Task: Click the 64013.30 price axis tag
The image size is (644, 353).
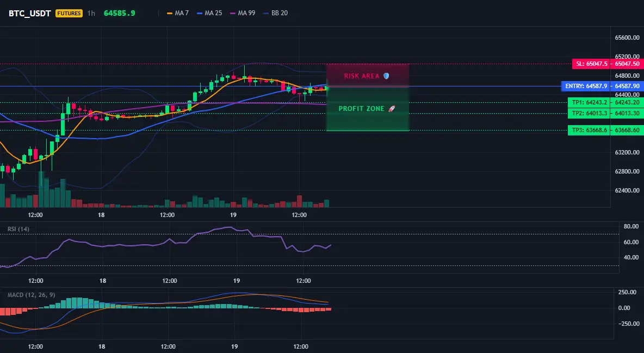Action: pyautogui.click(x=627, y=113)
